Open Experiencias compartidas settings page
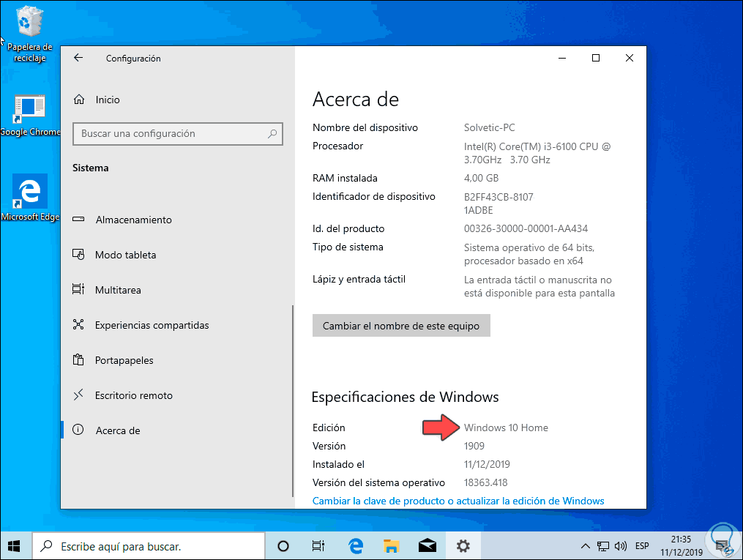The height and width of the screenshot is (560, 743). coord(152,324)
